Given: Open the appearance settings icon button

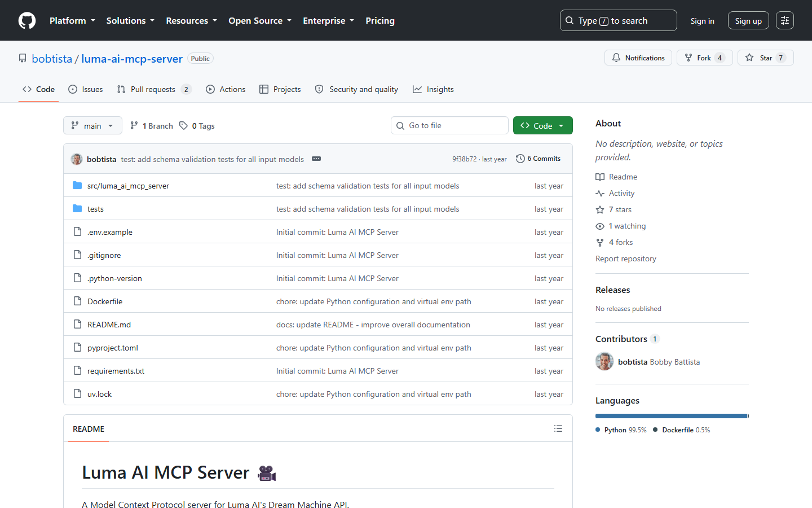Looking at the screenshot, I should pos(785,20).
